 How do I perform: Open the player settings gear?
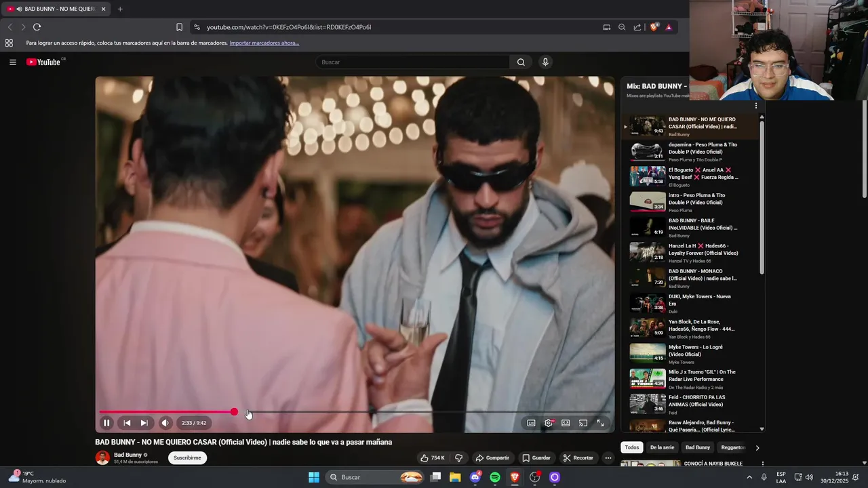tap(549, 423)
